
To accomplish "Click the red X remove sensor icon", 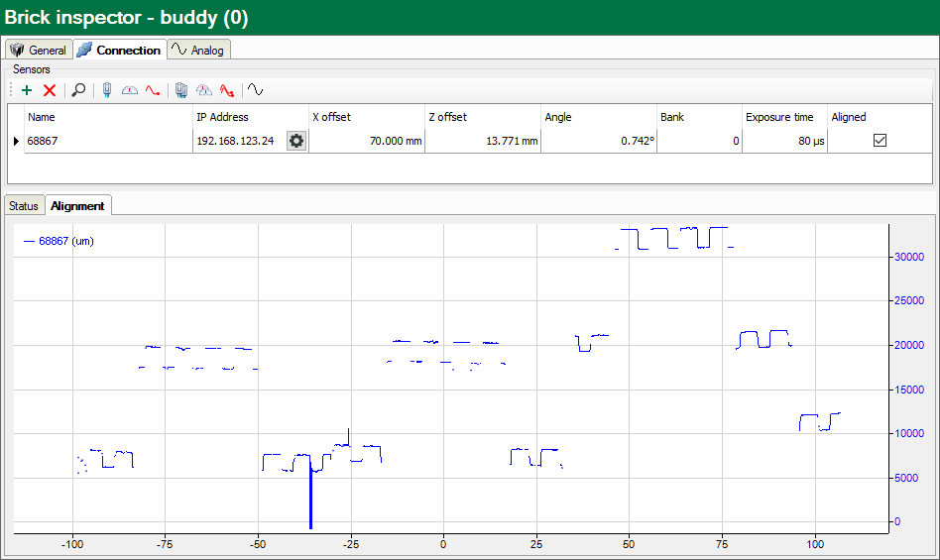I will pyautogui.click(x=49, y=90).
